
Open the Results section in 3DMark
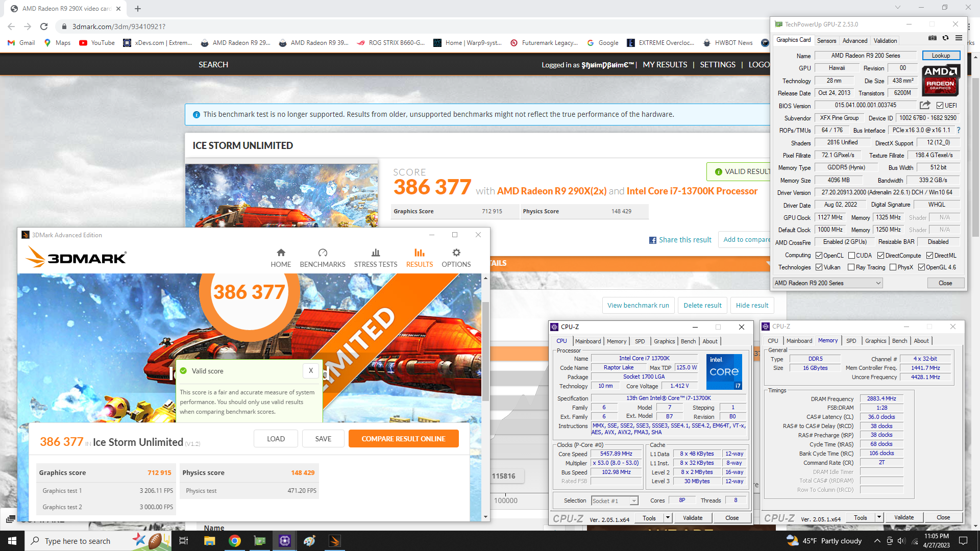[420, 258]
